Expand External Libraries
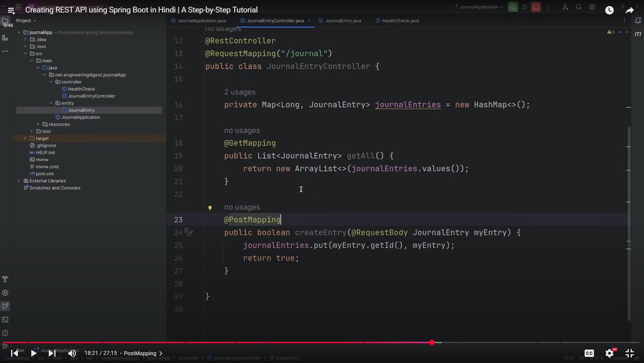The width and height of the screenshot is (644, 363). pyautogui.click(x=19, y=181)
